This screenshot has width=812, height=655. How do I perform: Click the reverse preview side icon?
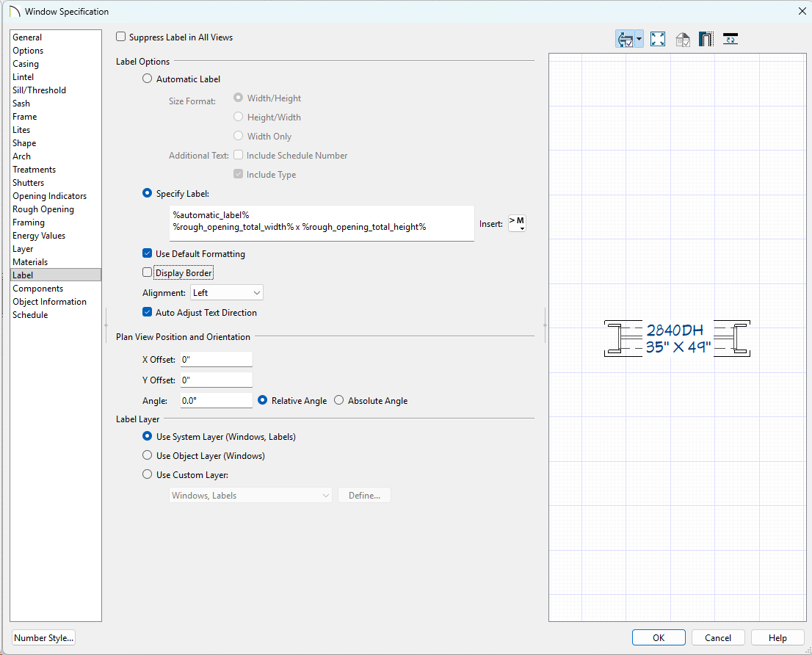tap(731, 40)
